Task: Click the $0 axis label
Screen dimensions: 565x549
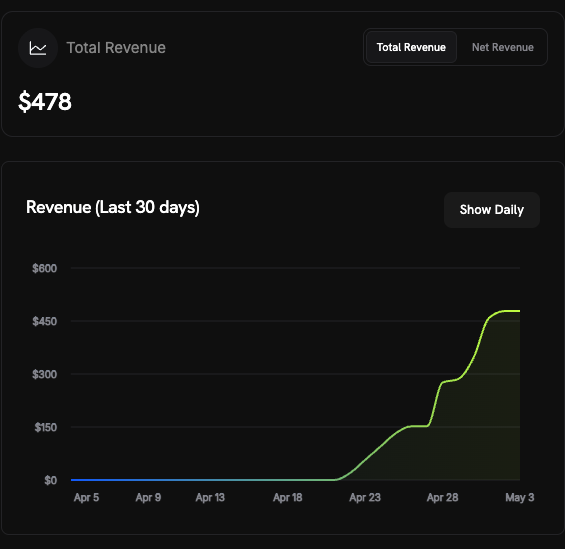Action: point(50,480)
